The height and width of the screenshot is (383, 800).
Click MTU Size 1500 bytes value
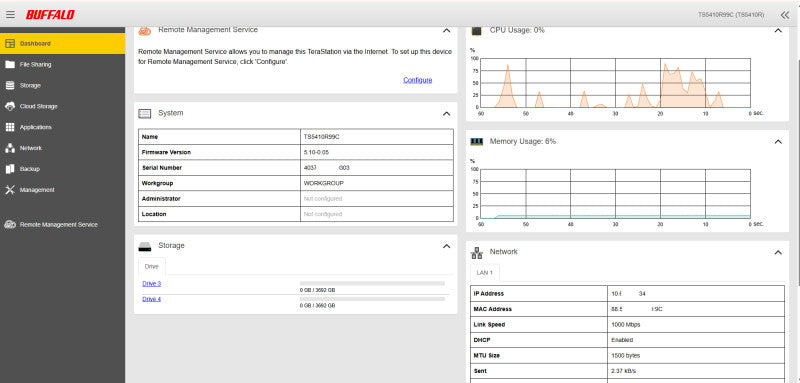626,355
